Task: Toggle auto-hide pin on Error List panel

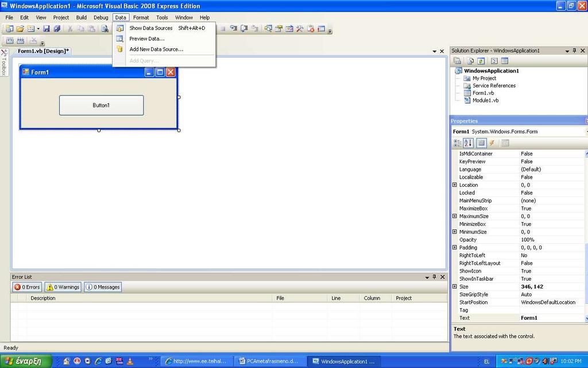Action: [x=435, y=277]
